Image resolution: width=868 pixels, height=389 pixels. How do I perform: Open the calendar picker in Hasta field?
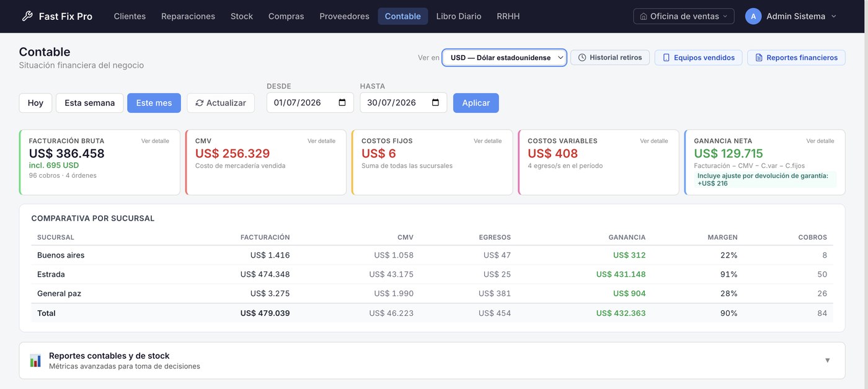[x=435, y=103]
